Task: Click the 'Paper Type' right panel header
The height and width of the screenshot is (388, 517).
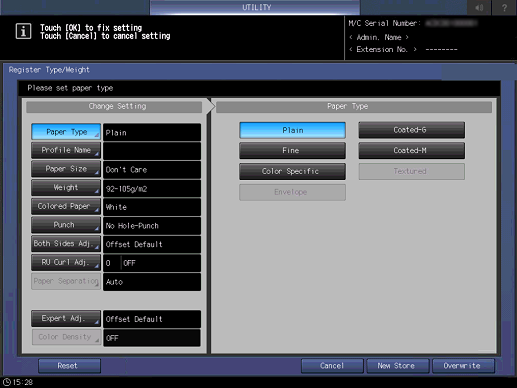Action: point(354,107)
